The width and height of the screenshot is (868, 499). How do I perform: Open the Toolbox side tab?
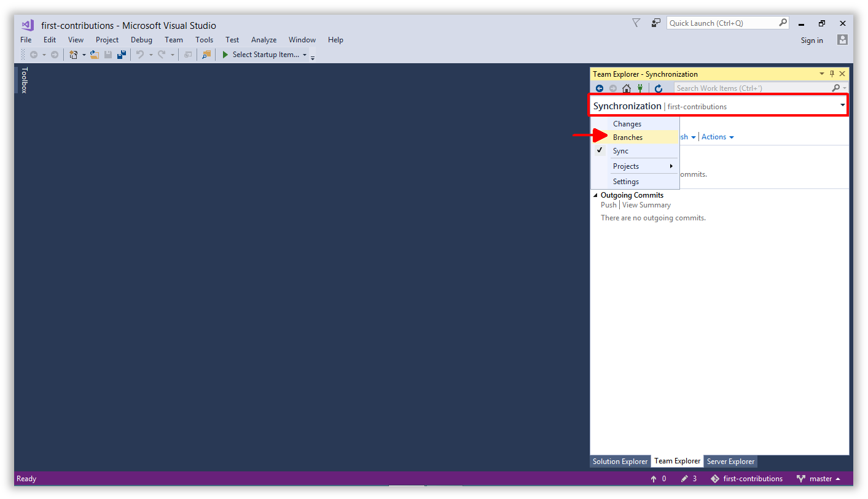point(25,80)
